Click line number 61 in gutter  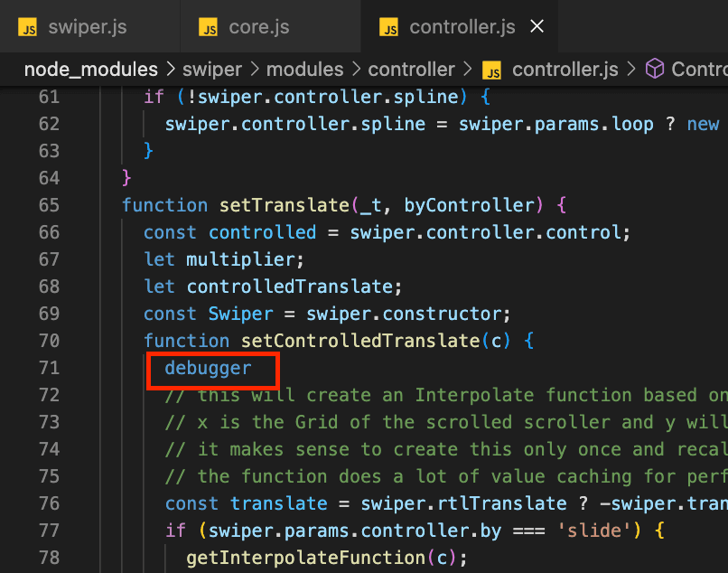click(49, 97)
